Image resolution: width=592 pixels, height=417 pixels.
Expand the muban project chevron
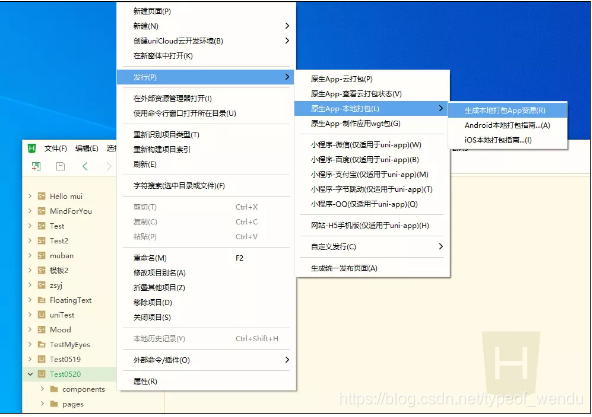click(30, 256)
